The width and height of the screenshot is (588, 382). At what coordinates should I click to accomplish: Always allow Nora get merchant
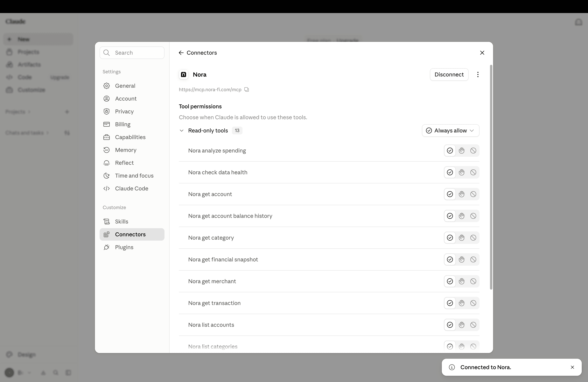coord(450,281)
